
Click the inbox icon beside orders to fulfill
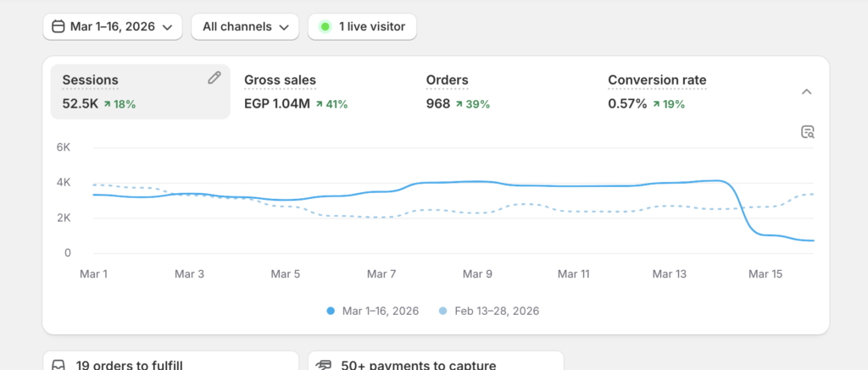click(x=58, y=366)
